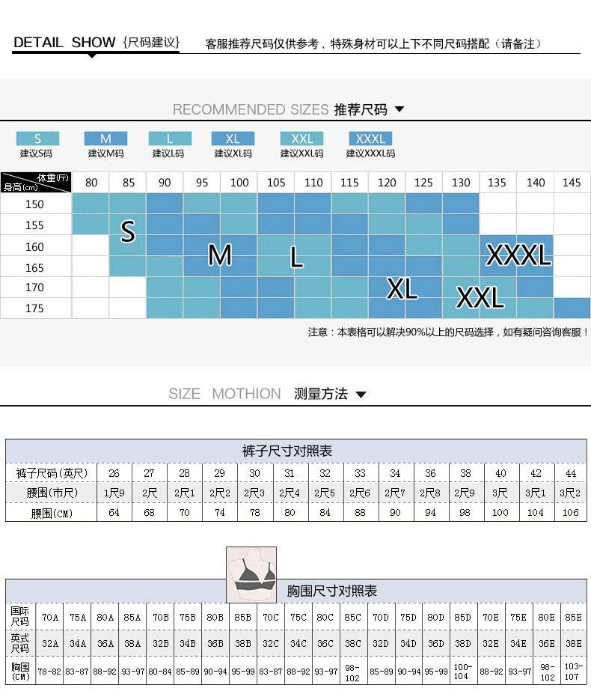The height and width of the screenshot is (700, 591).
Task: Select the XL size legend badge
Action: (233, 139)
